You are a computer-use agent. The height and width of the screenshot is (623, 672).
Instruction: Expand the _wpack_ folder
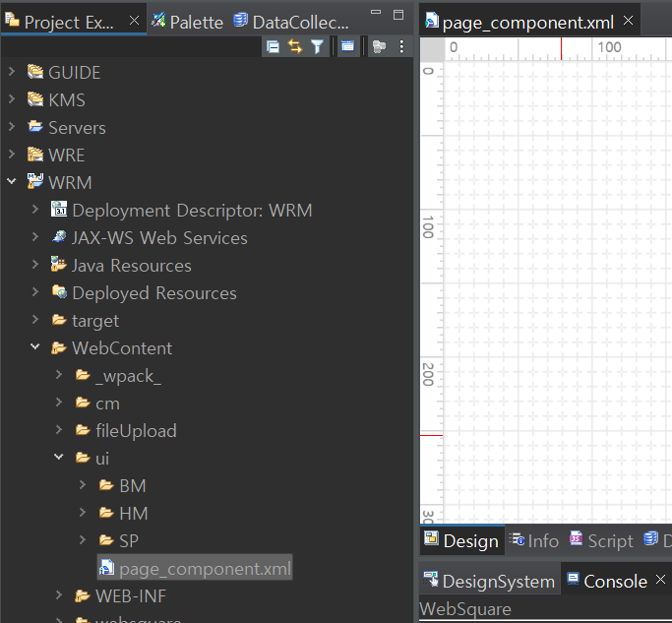(x=59, y=374)
